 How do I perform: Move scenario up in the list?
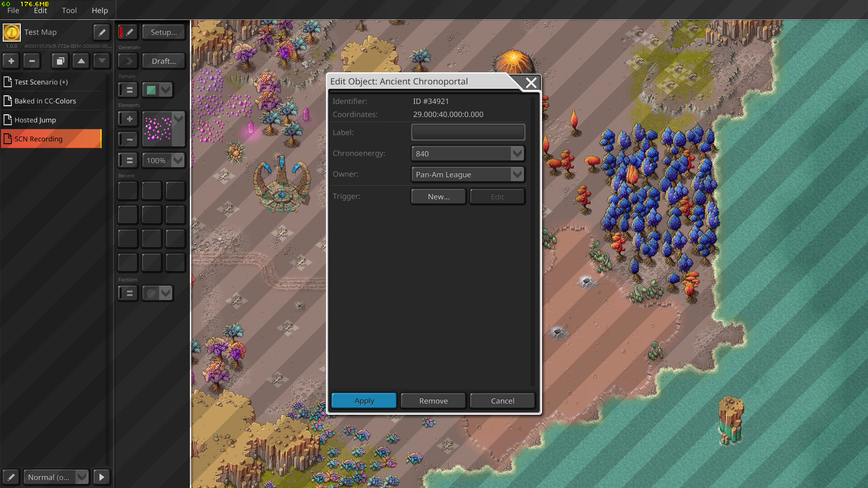(x=81, y=61)
